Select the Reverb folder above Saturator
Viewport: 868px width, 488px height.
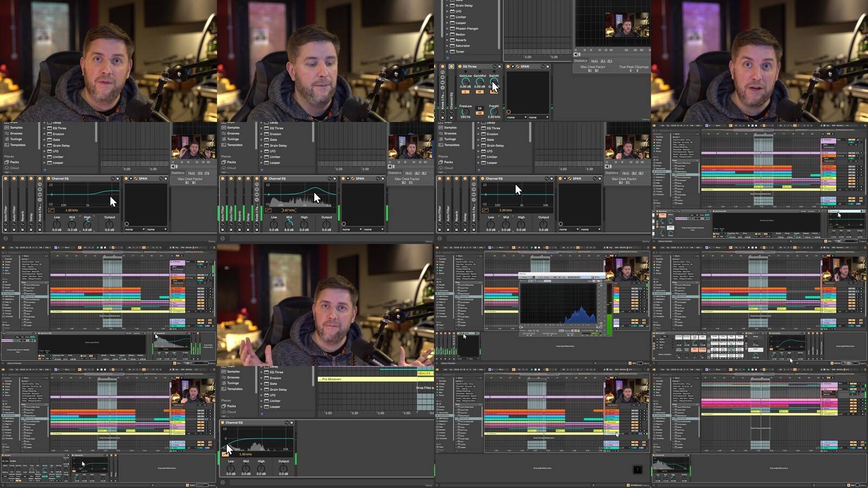[460, 40]
